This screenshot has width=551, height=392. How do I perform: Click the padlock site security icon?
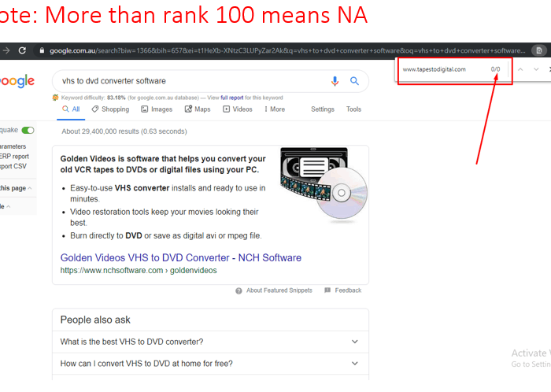pos(42,50)
